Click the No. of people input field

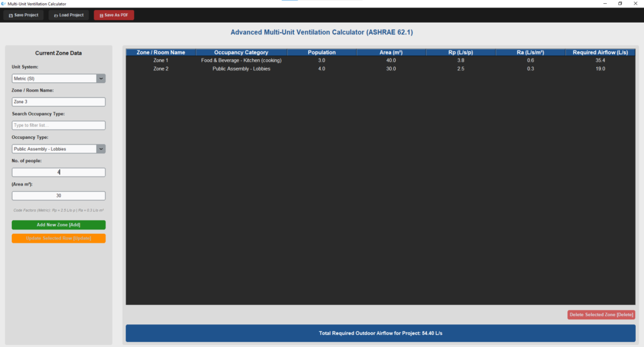(x=58, y=172)
